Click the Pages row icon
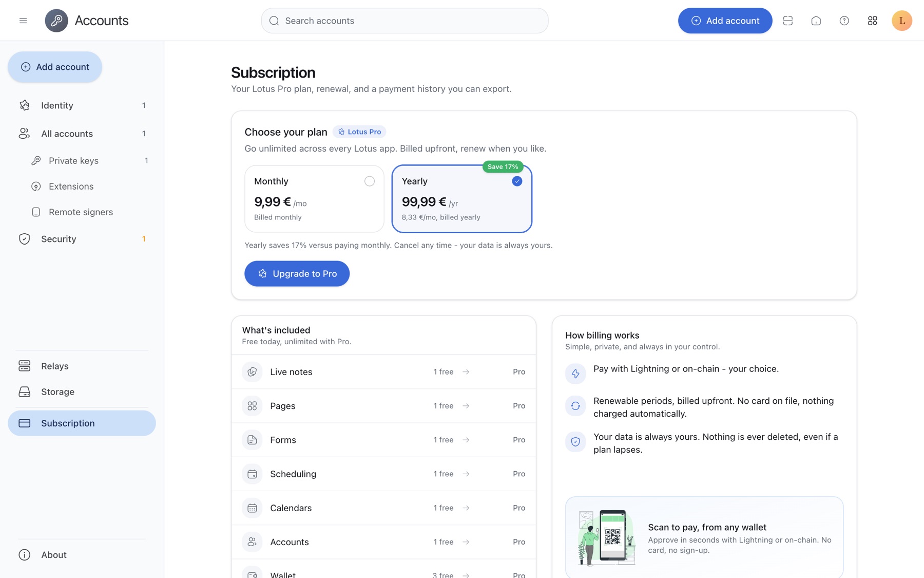The image size is (924, 578). [252, 406]
